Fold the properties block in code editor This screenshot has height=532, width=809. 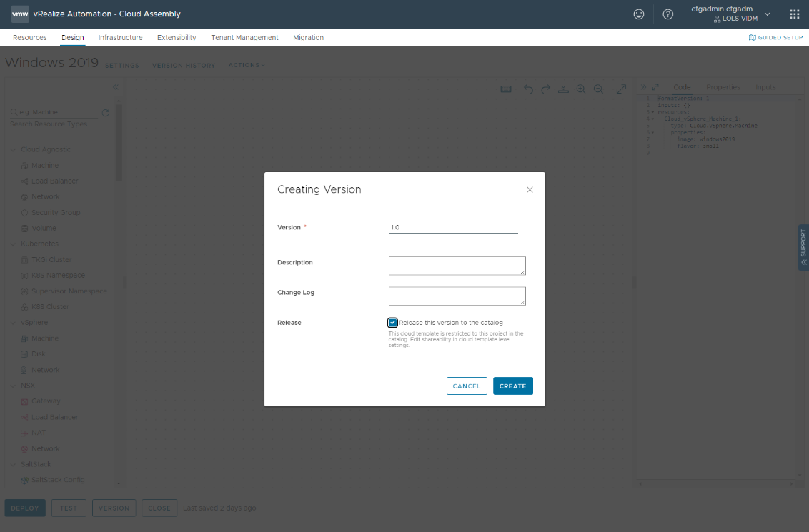(652, 133)
